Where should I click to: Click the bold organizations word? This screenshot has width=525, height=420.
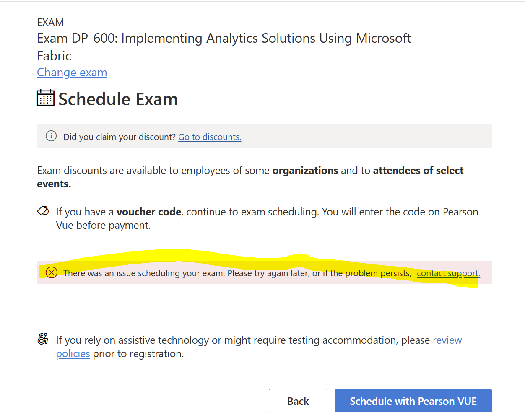coord(305,171)
